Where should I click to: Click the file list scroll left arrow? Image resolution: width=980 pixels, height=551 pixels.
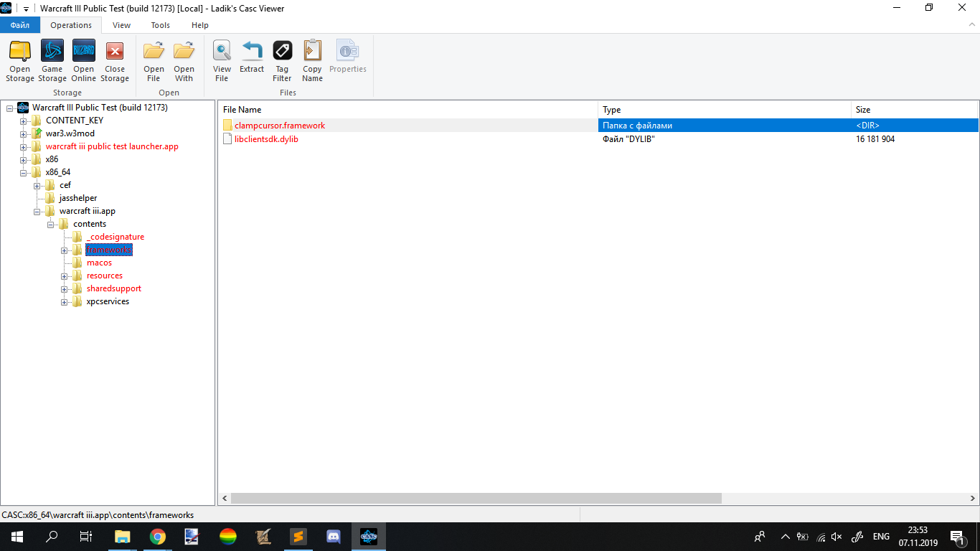(x=225, y=498)
